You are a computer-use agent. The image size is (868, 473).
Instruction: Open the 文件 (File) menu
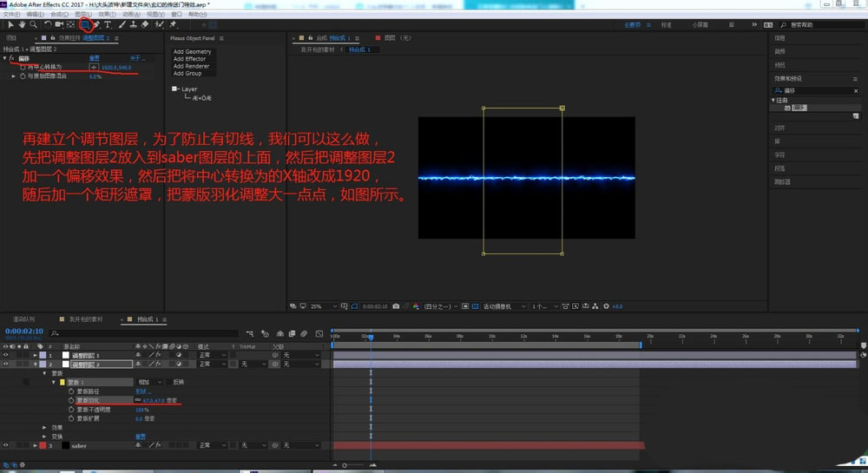point(11,15)
